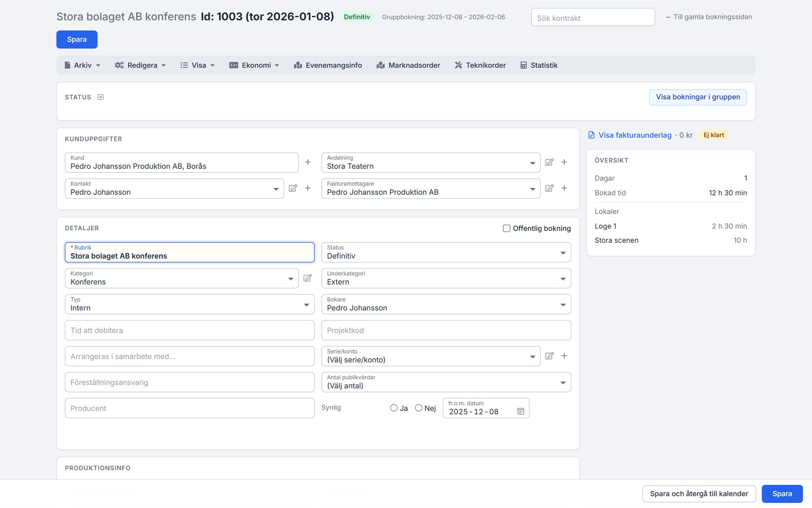Open the Bokare dropdown
Screen dimensions: 812x508
[446, 304]
